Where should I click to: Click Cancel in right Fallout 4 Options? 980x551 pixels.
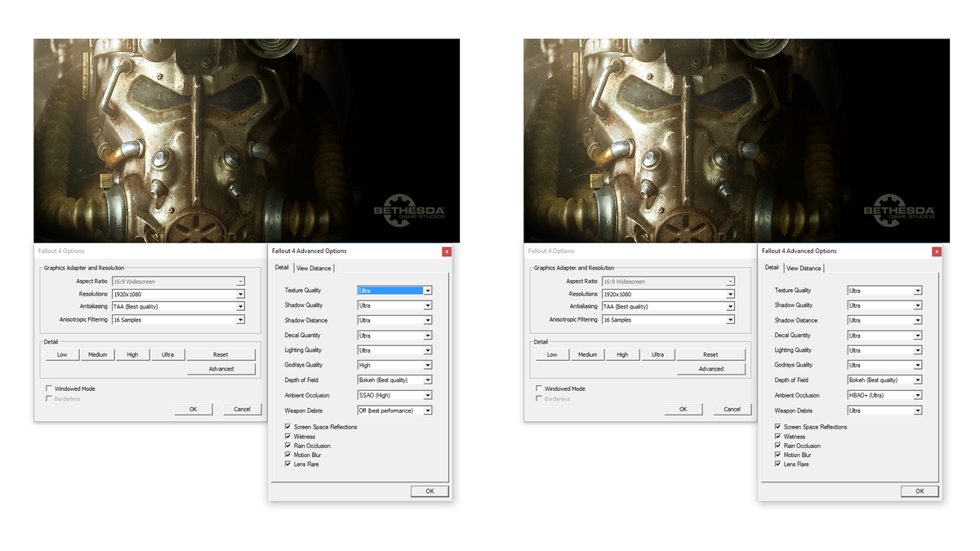(732, 409)
